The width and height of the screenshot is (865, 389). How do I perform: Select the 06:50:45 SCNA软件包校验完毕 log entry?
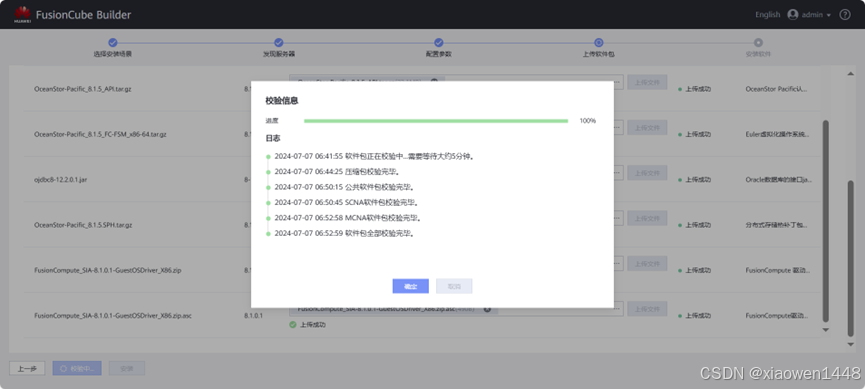click(x=346, y=203)
